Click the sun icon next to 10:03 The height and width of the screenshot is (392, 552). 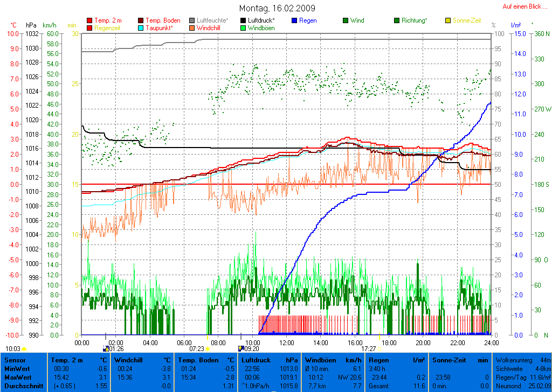click(24, 349)
